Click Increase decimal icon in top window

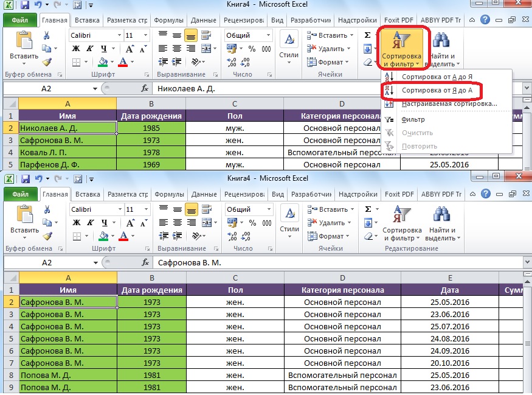coord(232,62)
